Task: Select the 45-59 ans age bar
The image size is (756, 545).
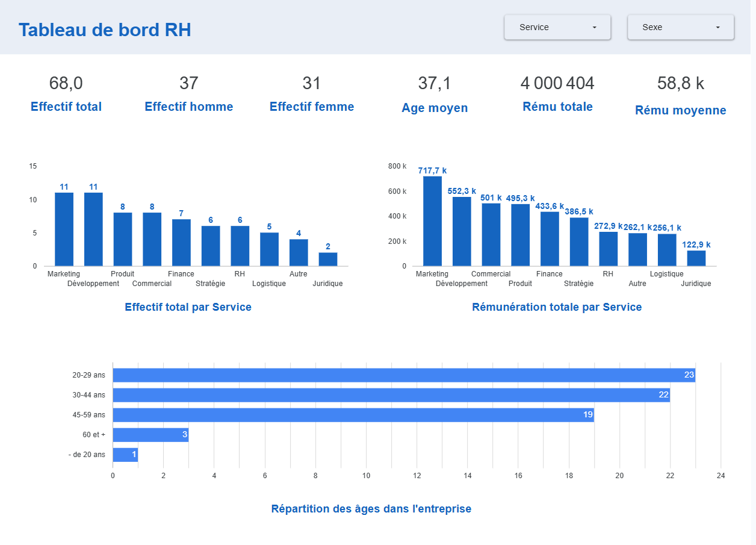Action: pos(353,415)
